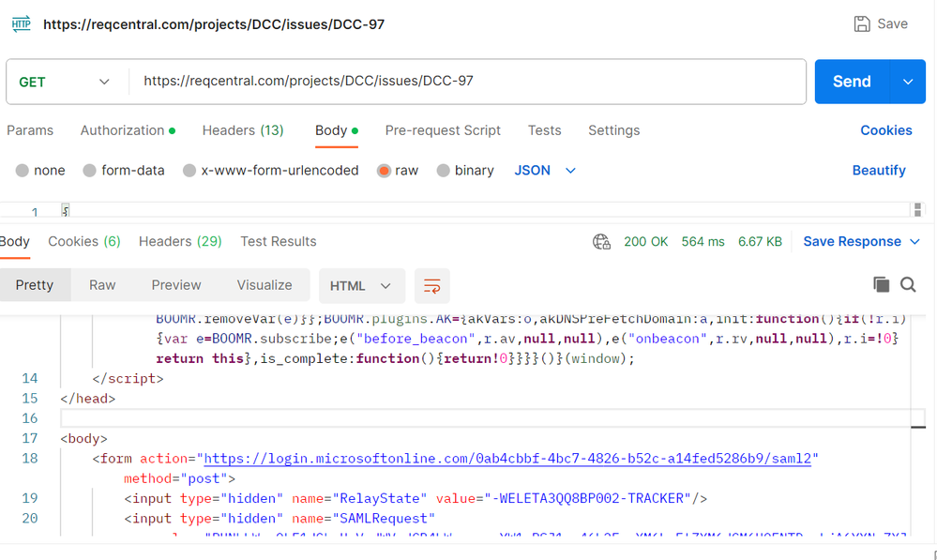Select the form-data body type
The width and height of the screenshot is (937, 560).
point(90,171)
